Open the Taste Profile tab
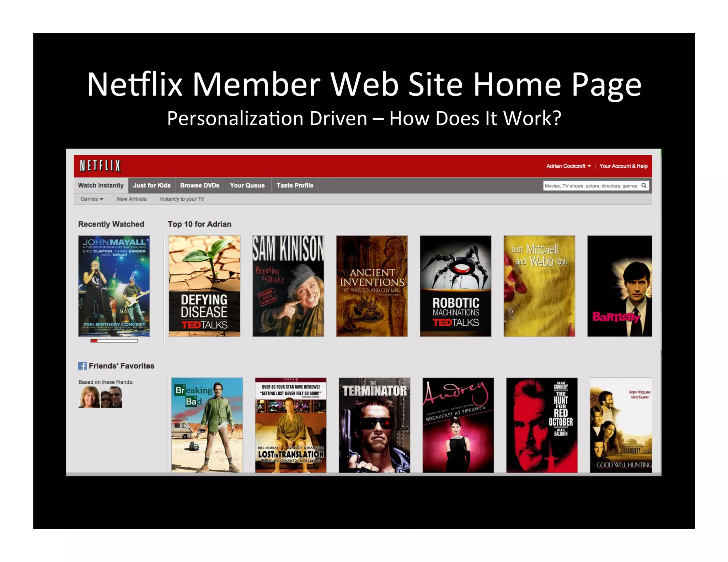The height and width of the screenshot is (562, 728). (295, 185)
